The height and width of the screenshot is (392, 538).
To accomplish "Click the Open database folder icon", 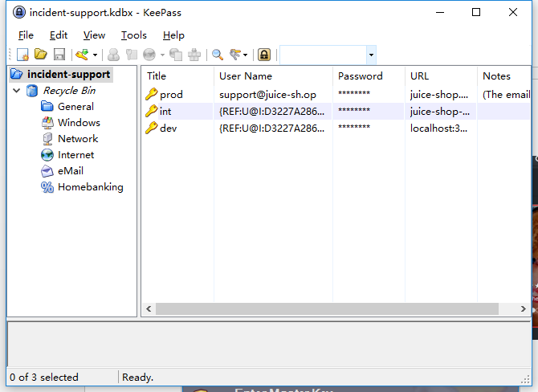I will click(41, 55).
